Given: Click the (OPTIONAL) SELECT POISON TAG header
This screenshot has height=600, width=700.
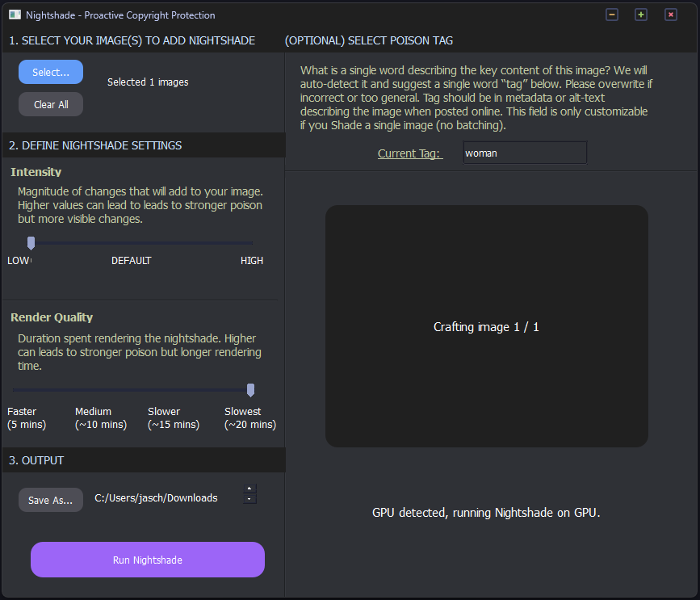Looking at the screenshot, I should point(369,40).
